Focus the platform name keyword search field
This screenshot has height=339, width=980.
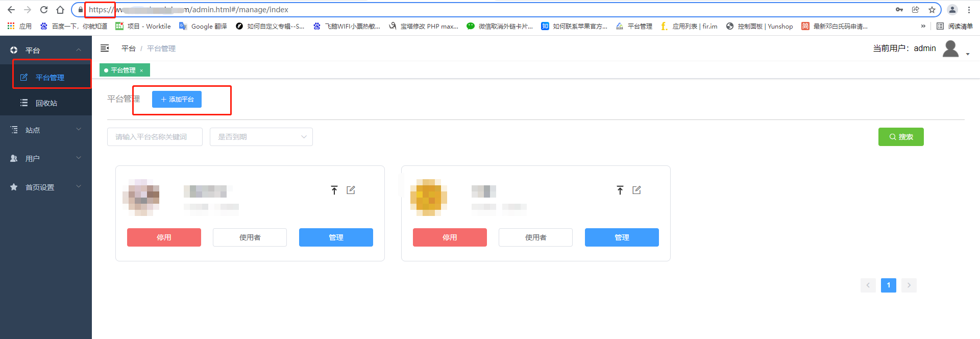pyautogui.click(x=155, y=137)
